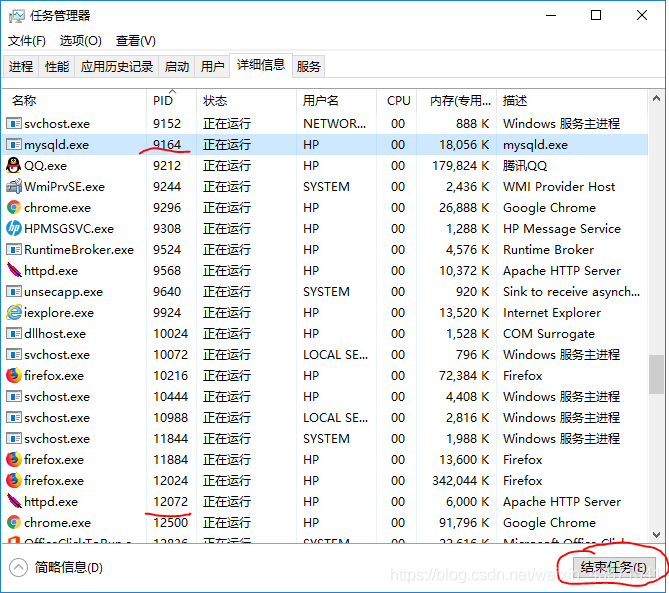Switch to the 用户 tab
Image resolution: width=669 pixels, height=593 pixels.
pos(212,67)
